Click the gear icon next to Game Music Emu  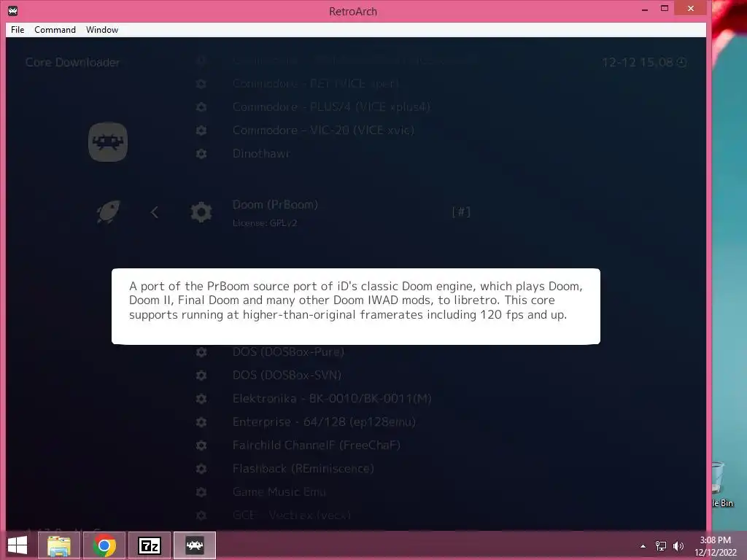[x=201, y=492]
